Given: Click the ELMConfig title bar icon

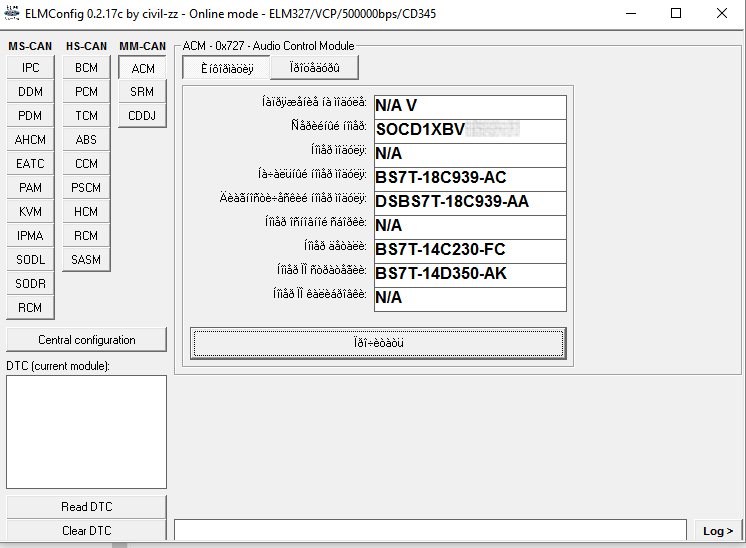Looking at the screenshot, I should point(13,14).
